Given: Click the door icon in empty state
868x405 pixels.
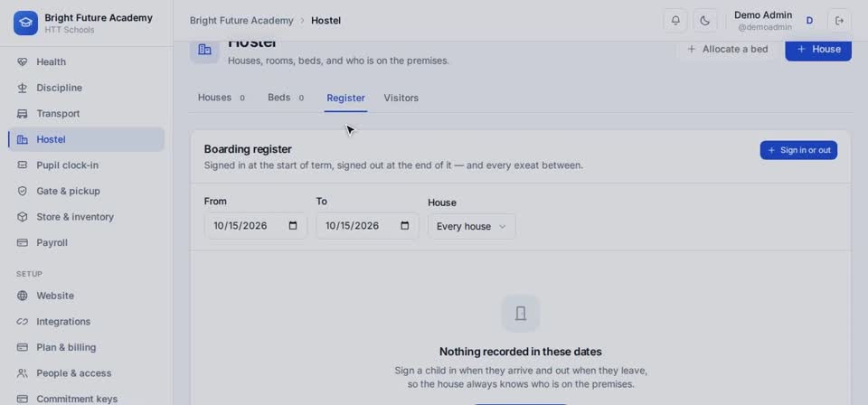Looking at the screenshot, I should click(521, 313).
